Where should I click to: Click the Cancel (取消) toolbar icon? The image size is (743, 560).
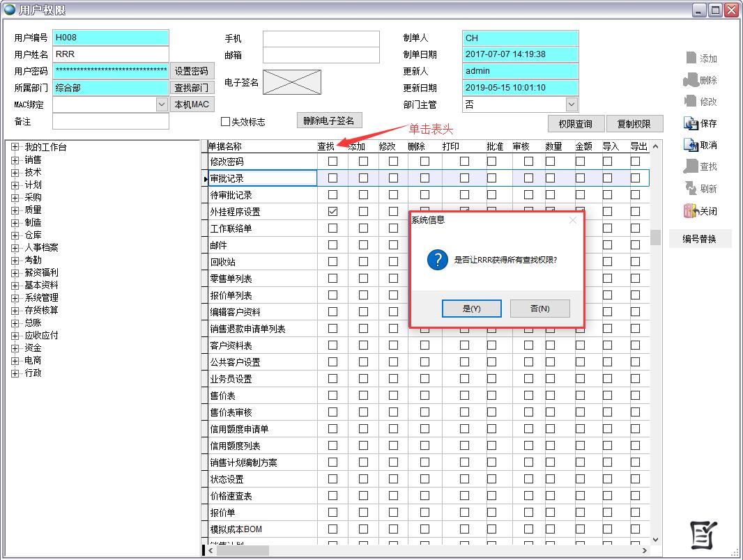click(691, 145)
